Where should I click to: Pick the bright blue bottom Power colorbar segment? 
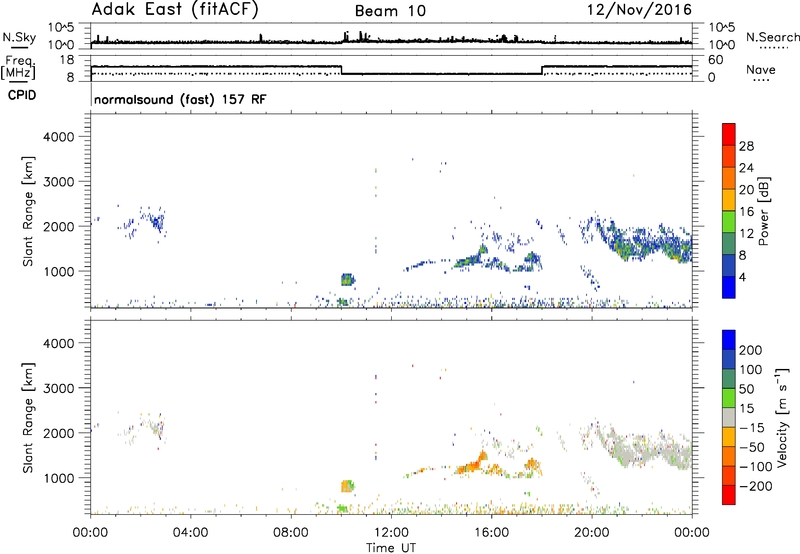(x=729, y=287)
